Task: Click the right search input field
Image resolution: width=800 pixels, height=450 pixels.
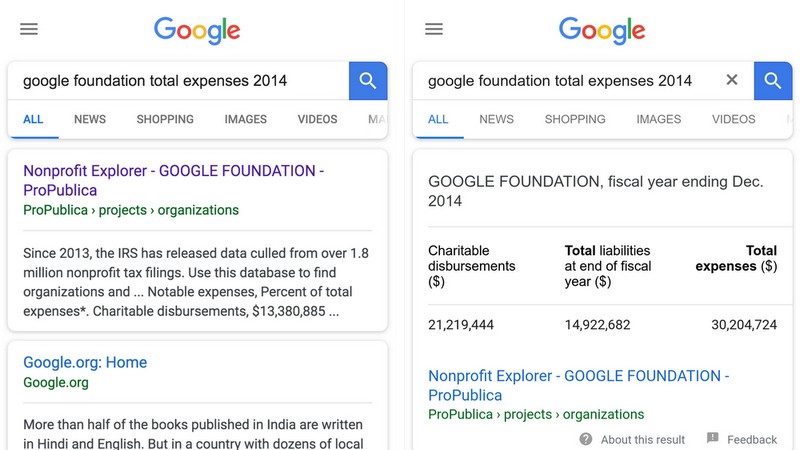Action: (x=566, y=81)
